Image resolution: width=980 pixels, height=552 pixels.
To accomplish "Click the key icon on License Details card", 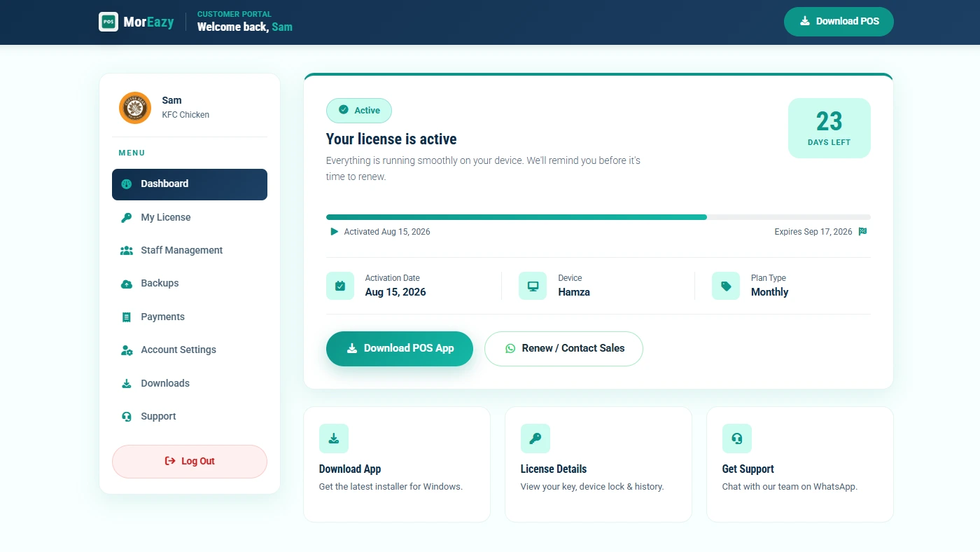I will click(x=535, y=439).
